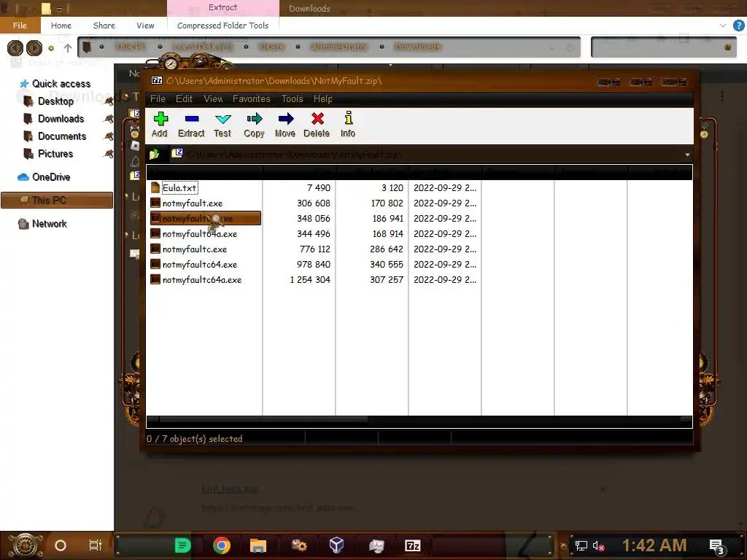The image size is (747, 560).
Task: Open the 7-Zip Help menu
Action: pos(322,98)
